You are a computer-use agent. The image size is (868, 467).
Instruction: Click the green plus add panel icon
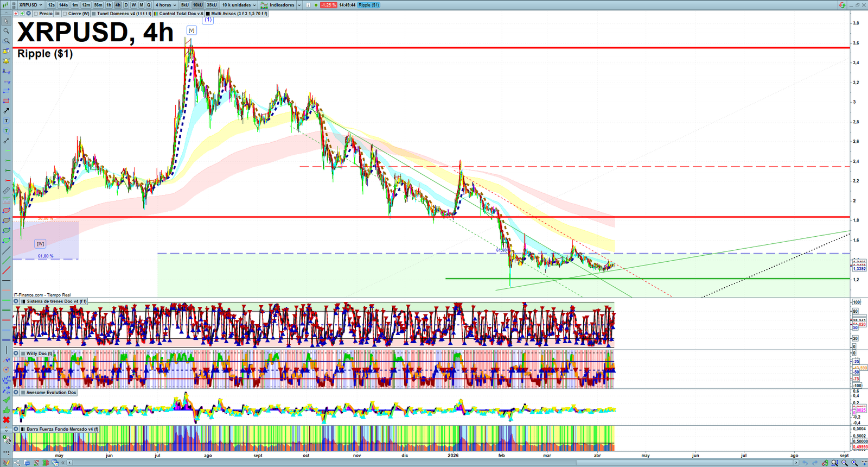(22, 14)
